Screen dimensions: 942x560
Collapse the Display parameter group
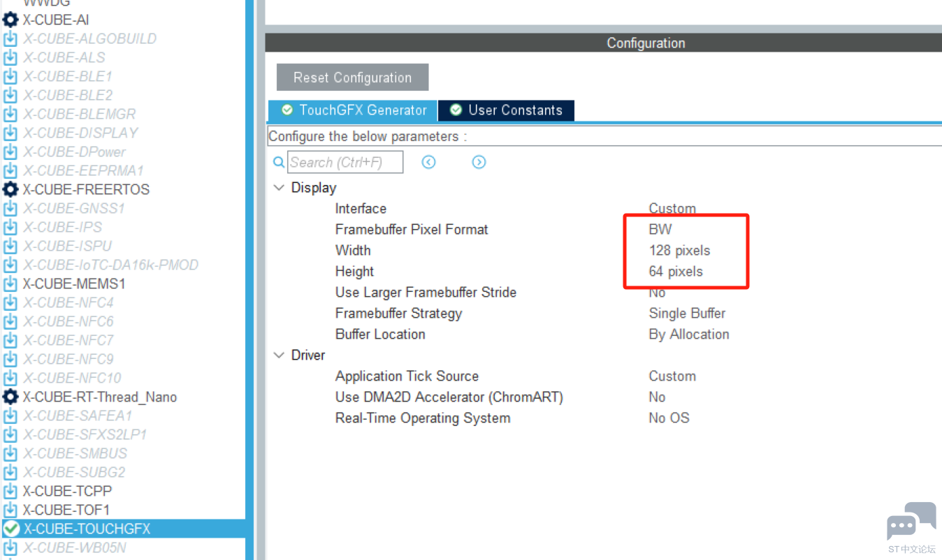tap(280, 188)
